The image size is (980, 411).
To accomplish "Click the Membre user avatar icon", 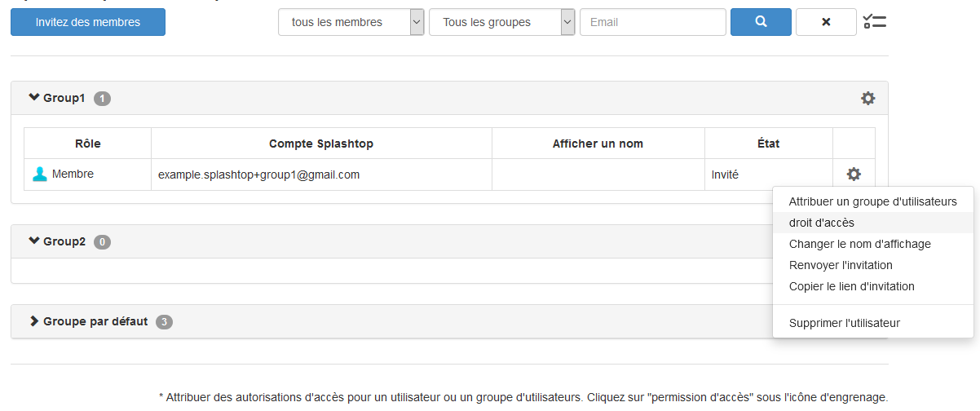I will pos(39,174).
